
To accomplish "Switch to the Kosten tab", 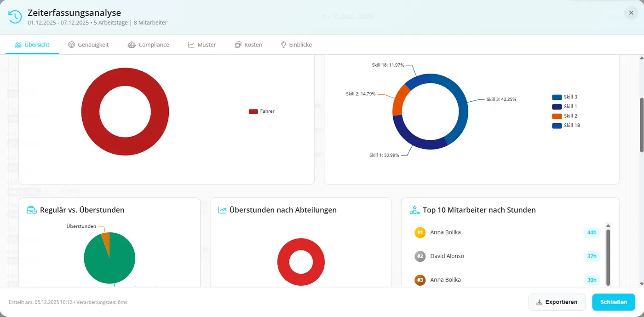I will coord(248,44).
